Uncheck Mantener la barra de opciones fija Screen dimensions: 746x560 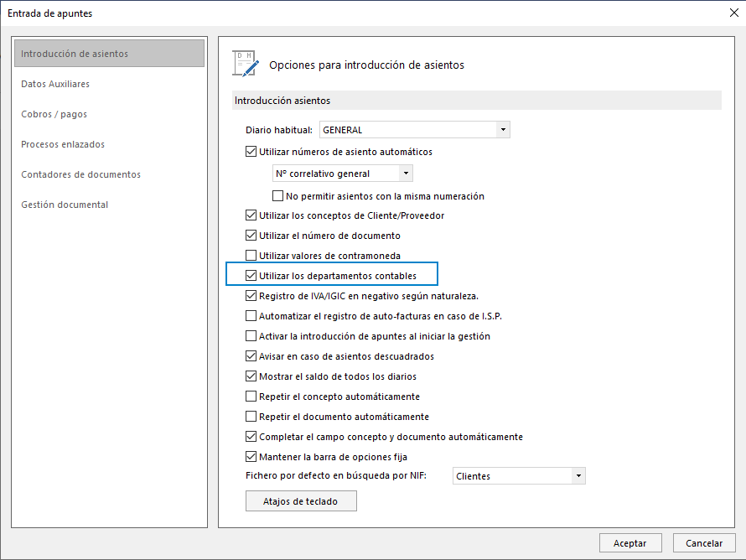tap(251, 457)
